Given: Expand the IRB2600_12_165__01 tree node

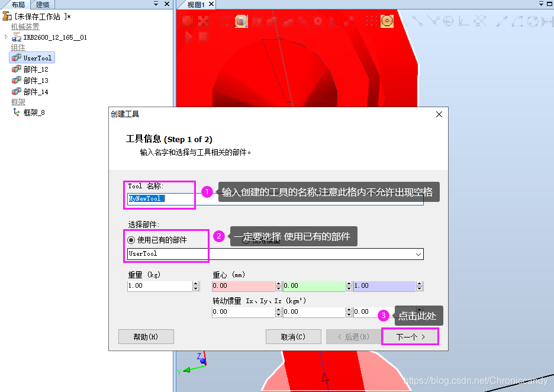Looking at the screenshot, I should [x=6, y=37].
